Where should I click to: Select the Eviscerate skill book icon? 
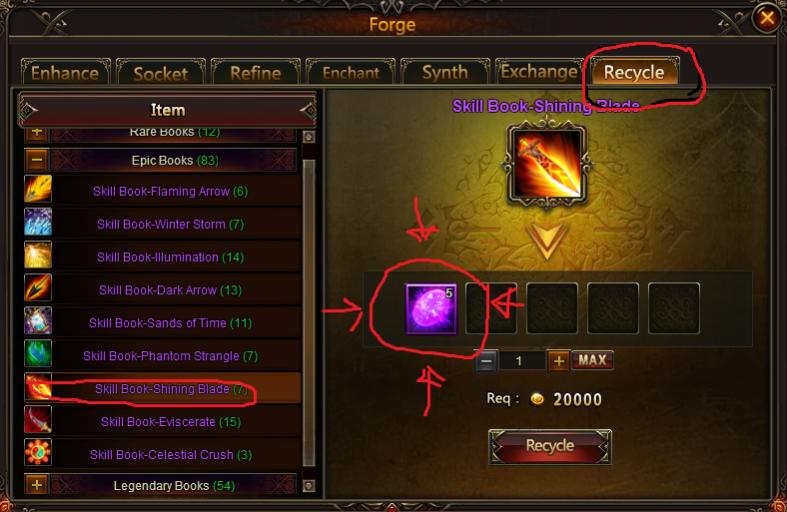click(38, 420)
